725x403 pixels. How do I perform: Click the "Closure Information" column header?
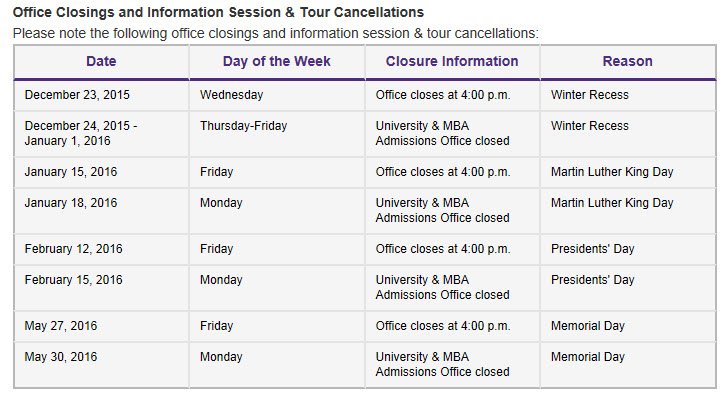[452, 62]
